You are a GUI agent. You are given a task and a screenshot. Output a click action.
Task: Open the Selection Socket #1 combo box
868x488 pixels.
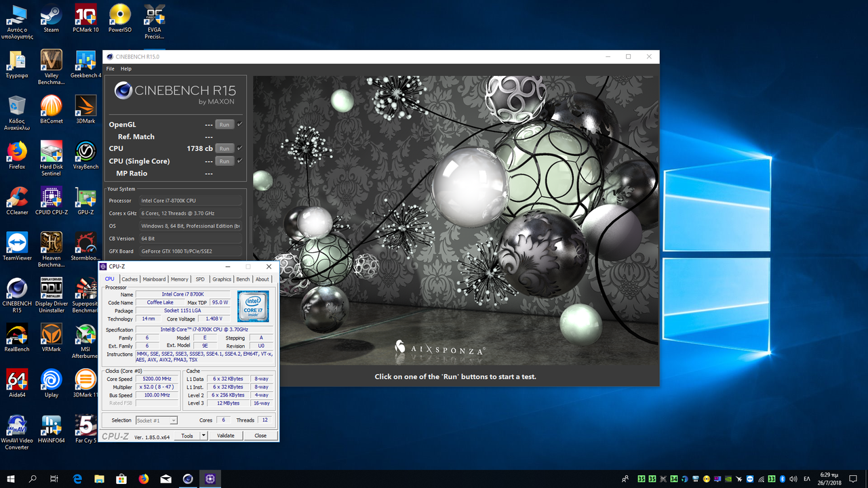(x=157, y=420)
